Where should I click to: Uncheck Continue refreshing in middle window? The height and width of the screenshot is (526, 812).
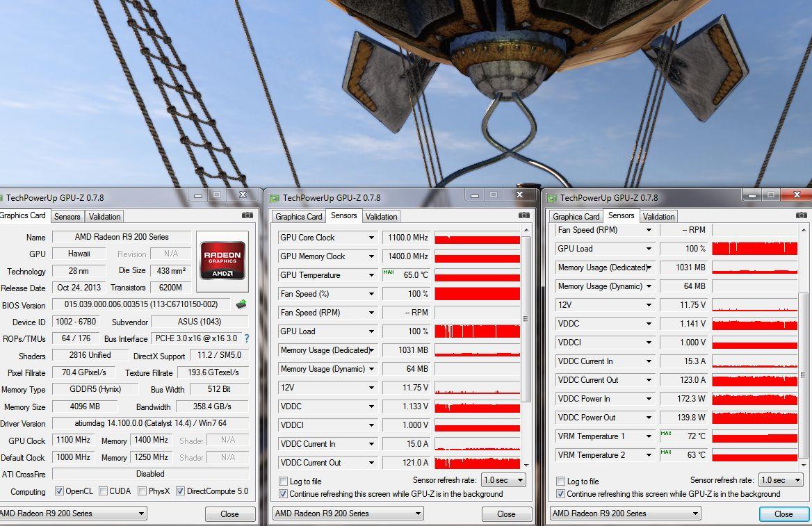click(x=283, y=494)
